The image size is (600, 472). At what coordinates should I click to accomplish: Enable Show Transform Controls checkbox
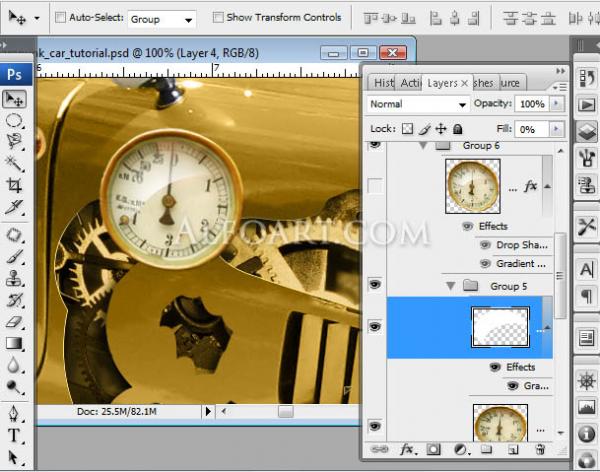[218, 17]
